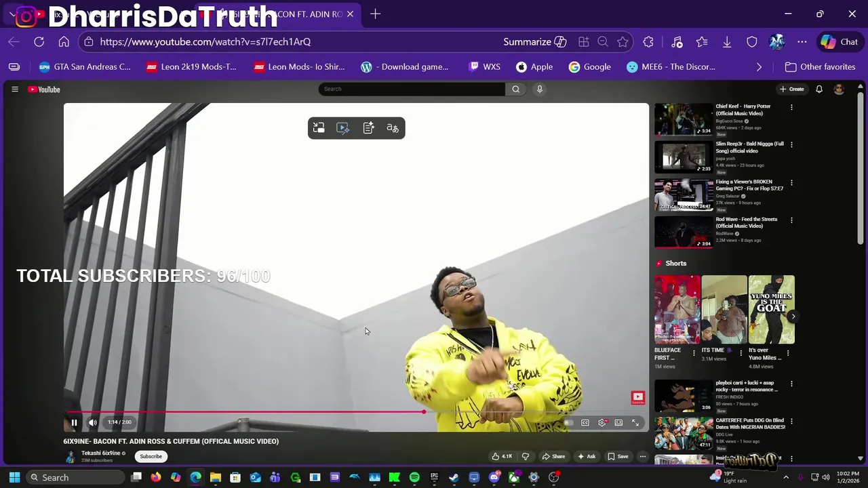Screen dimensions: 868x488
Task: Show next Shorts with the carousel arrow
Action: (793, 317)
